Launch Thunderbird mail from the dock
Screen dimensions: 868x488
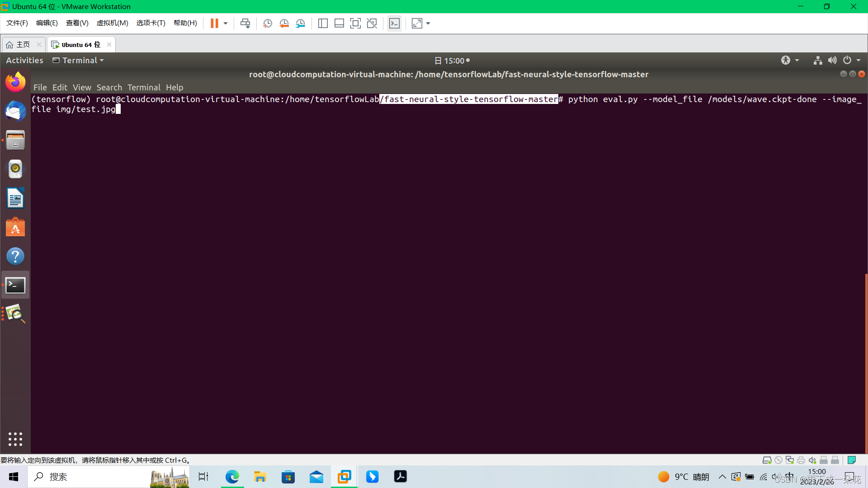pos(15,111)
